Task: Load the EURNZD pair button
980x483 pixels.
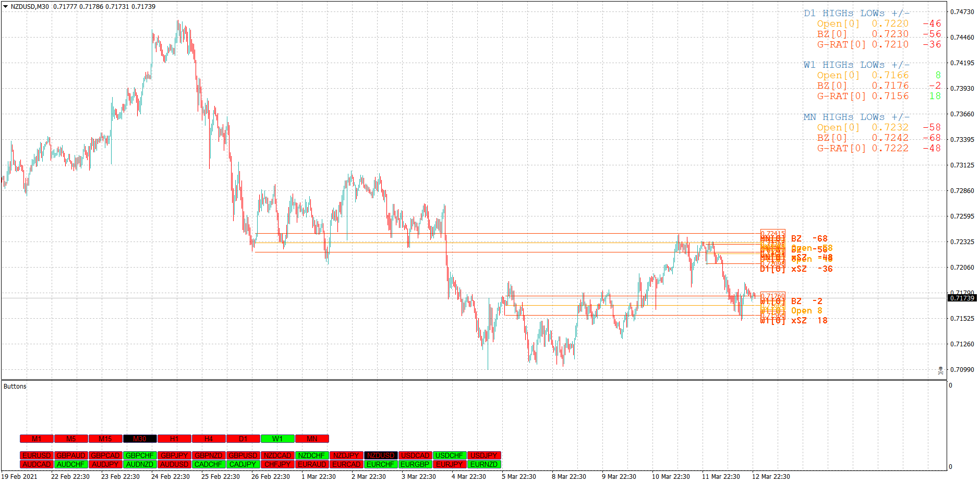Action: coord(484,464)
